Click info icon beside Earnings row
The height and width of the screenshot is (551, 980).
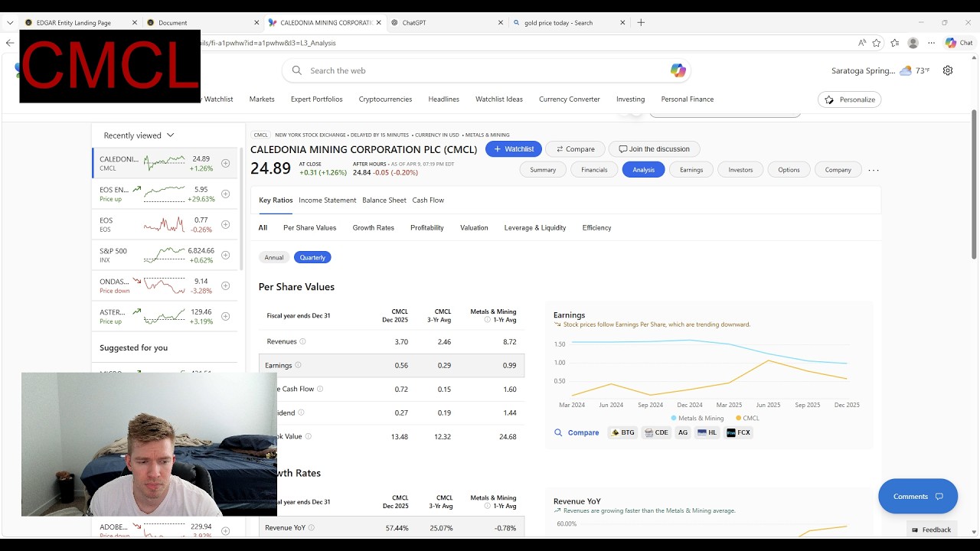click(x=298, y=365)
